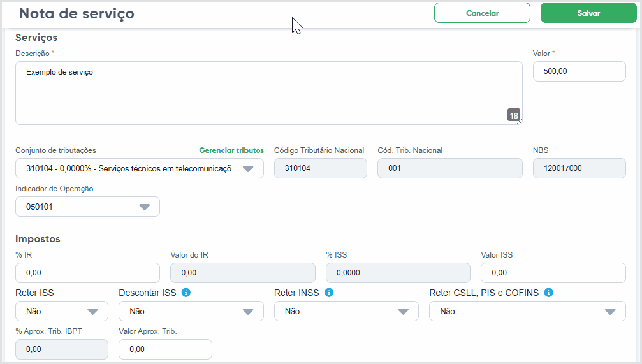
Task: Expand the Reter CSLL, PIS e COFINS dropdown
Action: click(527, 311)
